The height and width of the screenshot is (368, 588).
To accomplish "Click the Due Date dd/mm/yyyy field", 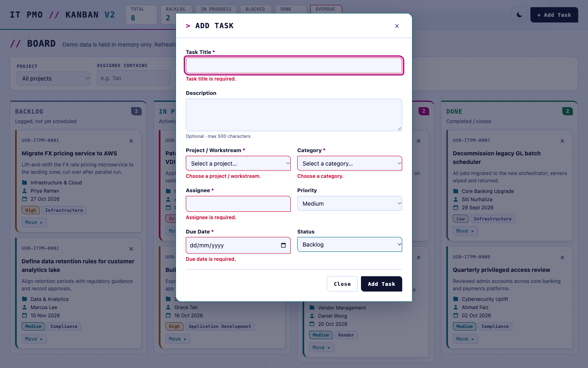I will 238,245.
